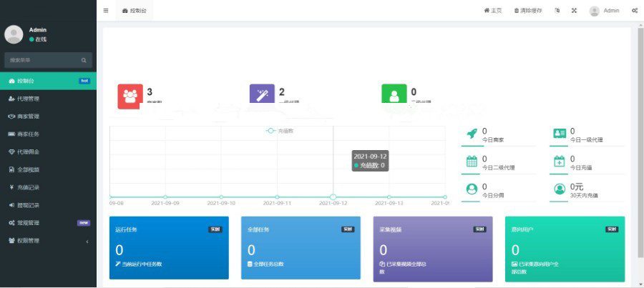Click the hamburger sidebar toggle icon
The width and height of the screenshot is (644, 288).
tap(106, 11)
